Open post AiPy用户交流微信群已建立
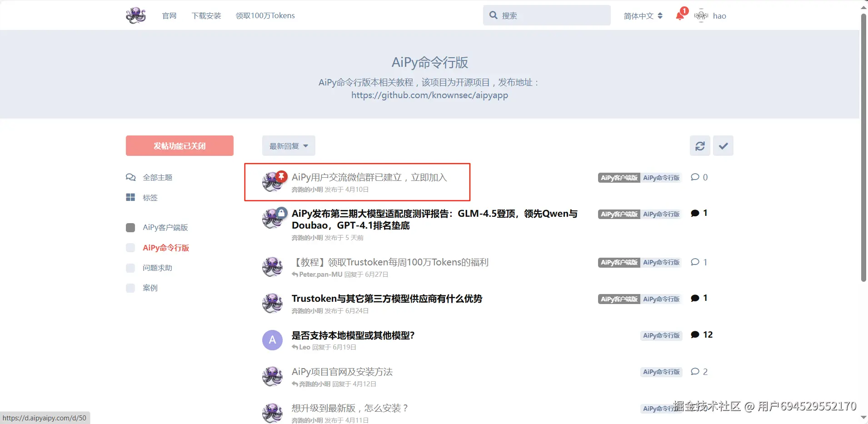This screenshot has height=424, width=868. pyautogui.click(x=369, y=177)
